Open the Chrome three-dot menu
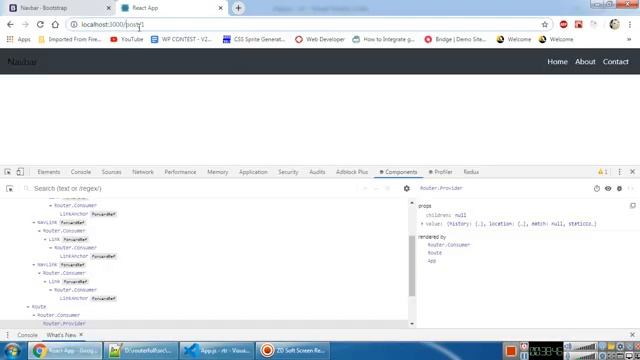640x360 pixels. (630, 24)
